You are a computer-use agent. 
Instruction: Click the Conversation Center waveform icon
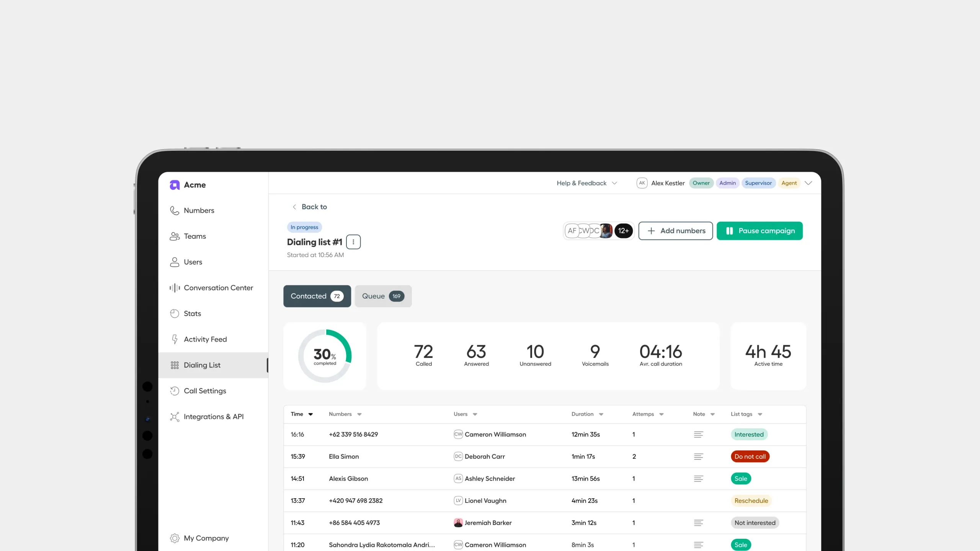pos(175,288)
